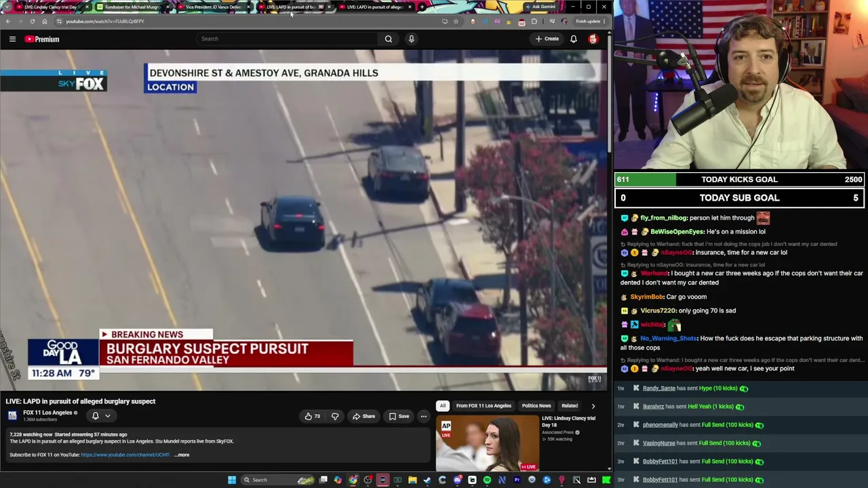Open the FOX 11 YouTube channel link
Viewport: 868px width, 488px height.
click(125, 455)
